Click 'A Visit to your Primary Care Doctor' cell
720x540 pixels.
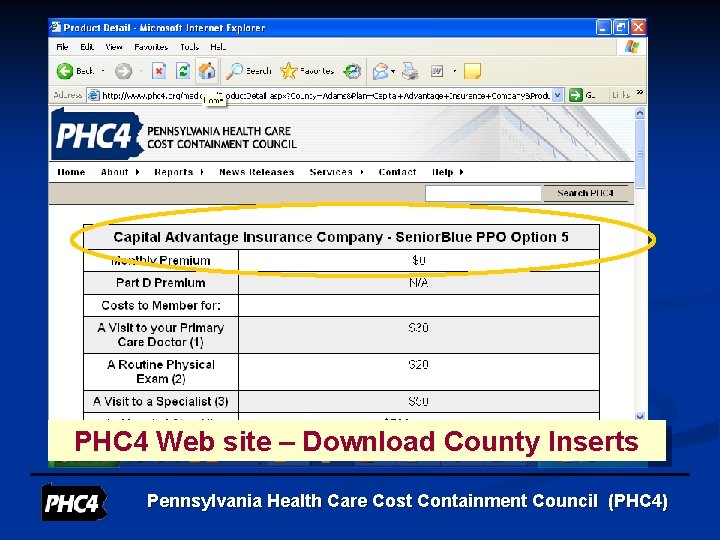click(161, 335)
